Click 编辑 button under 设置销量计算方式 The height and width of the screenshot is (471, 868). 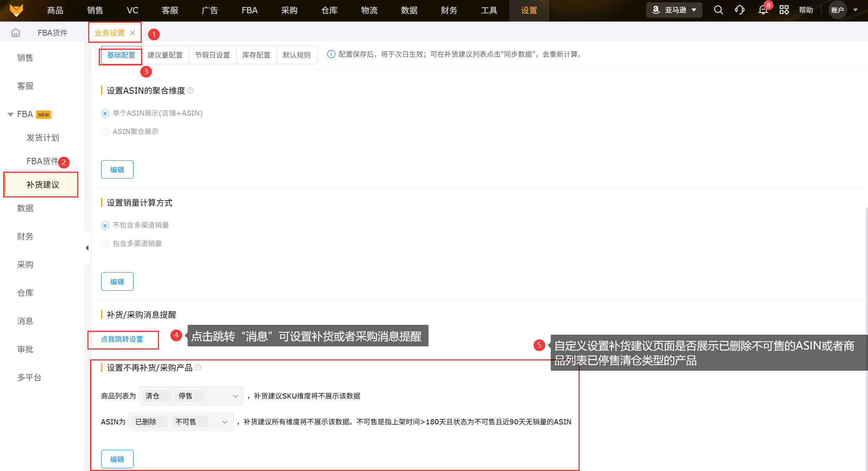(117, 282)
